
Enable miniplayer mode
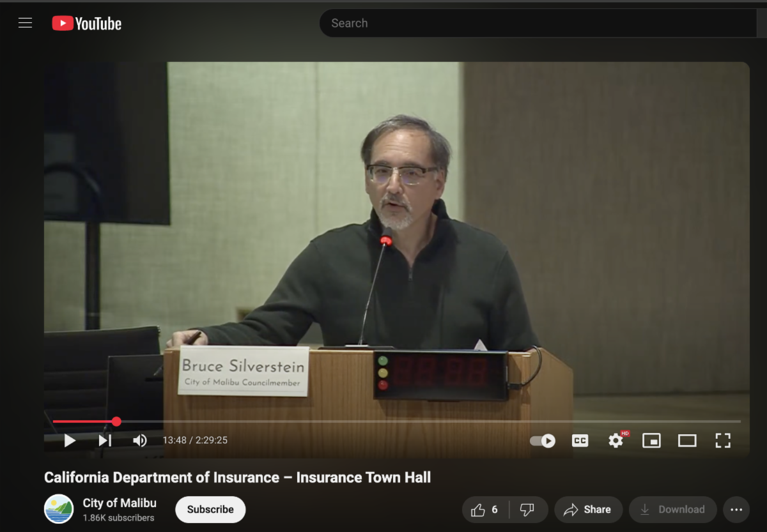pos(651,441)
